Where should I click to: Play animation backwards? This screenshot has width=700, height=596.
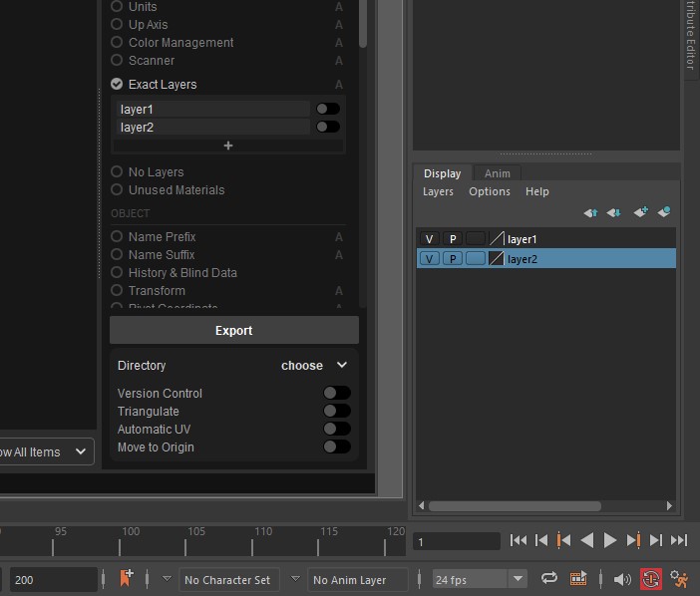tap(587, 540)
